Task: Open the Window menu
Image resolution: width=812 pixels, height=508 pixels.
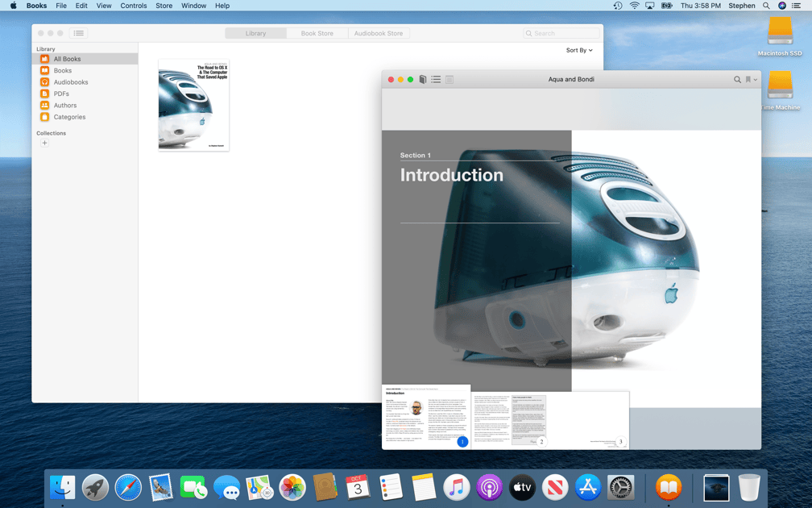Action: [x=193, y=6]
